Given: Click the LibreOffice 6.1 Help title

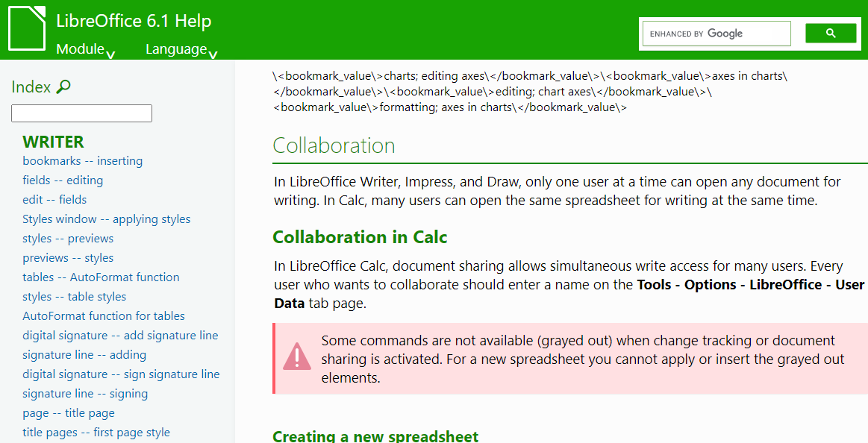Looking at the screenshot, I should [134, 21].
